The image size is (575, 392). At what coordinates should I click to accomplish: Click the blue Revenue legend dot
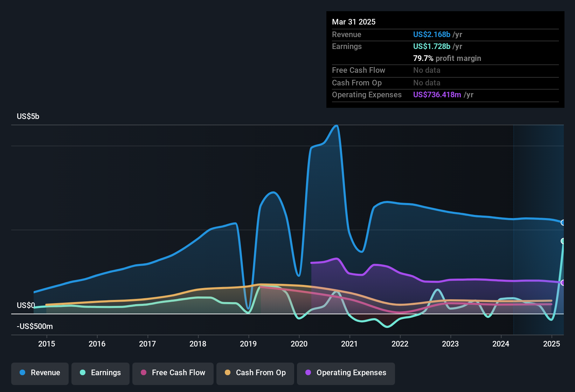click(22, 373)
